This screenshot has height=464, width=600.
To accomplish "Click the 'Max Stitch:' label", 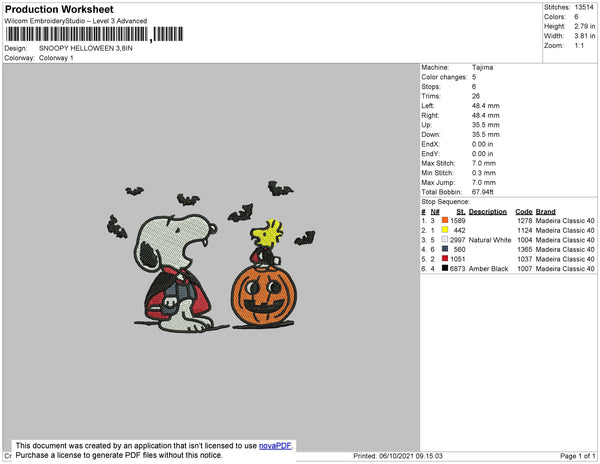I will click(x=438, y=163).
